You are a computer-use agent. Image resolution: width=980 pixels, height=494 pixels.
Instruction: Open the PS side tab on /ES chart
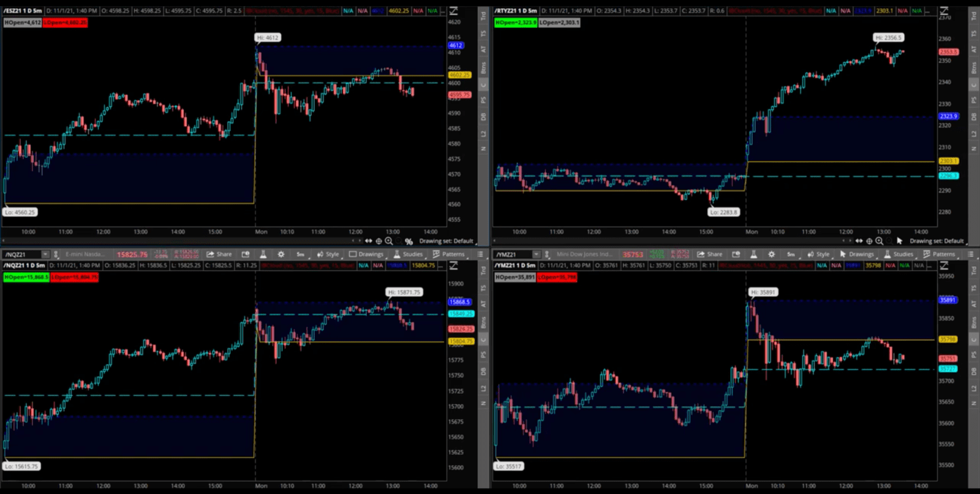point(483,100)
